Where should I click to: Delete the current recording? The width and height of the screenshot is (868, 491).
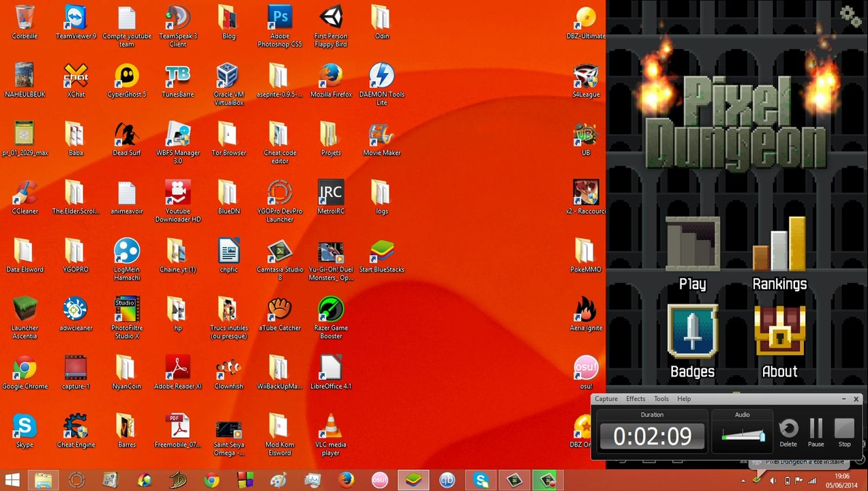click(788, 433)
